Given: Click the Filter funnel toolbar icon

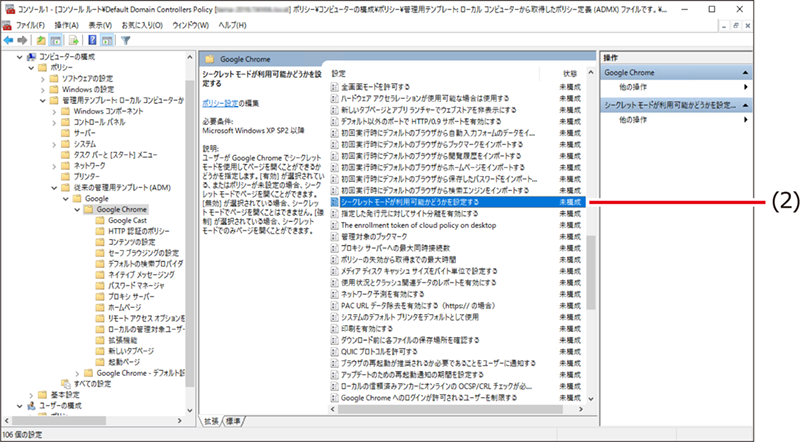Looking at the screenshot, I should pyautogui.click(x=125, y=40).
